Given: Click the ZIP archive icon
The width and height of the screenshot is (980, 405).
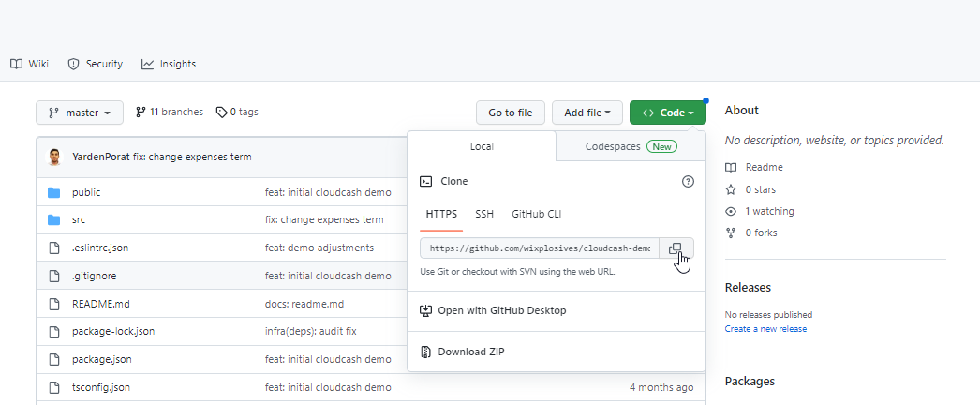Looking at the screenshot, I should pyautogui.click(x=425, y=352).
